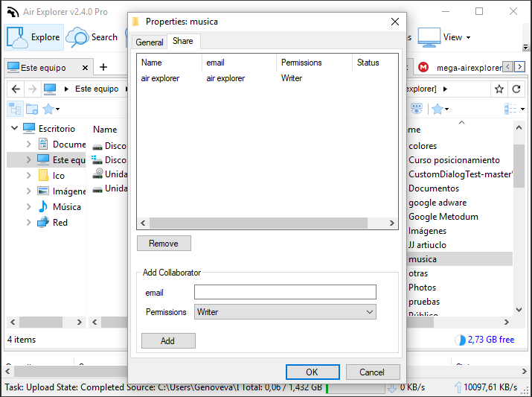Select the Photos folder in right pane

click(423, 288)
